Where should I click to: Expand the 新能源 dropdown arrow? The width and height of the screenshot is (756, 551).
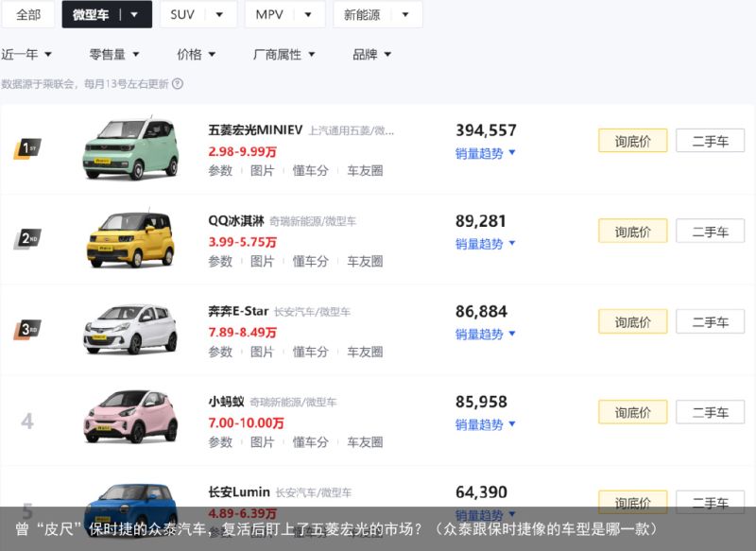point(405,14)
